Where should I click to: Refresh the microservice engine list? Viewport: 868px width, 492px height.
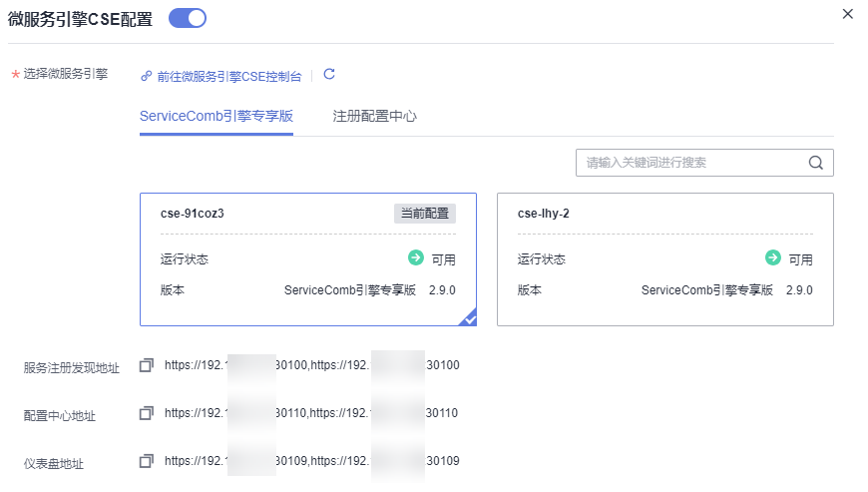click(x=329, y=74)
